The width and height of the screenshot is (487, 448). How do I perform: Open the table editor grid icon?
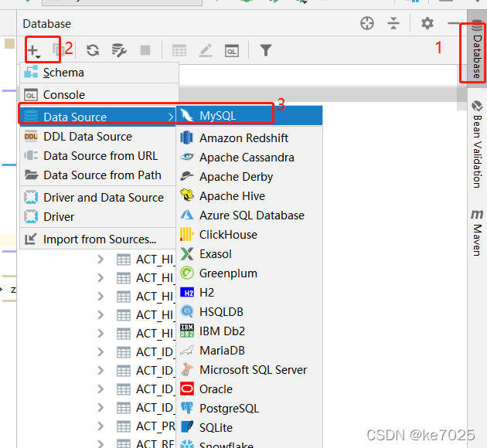click(x=179, y=50)
